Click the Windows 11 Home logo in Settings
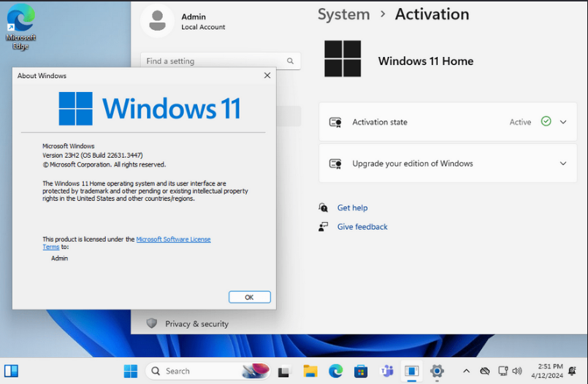588x384 pixels. click(343, 59)
